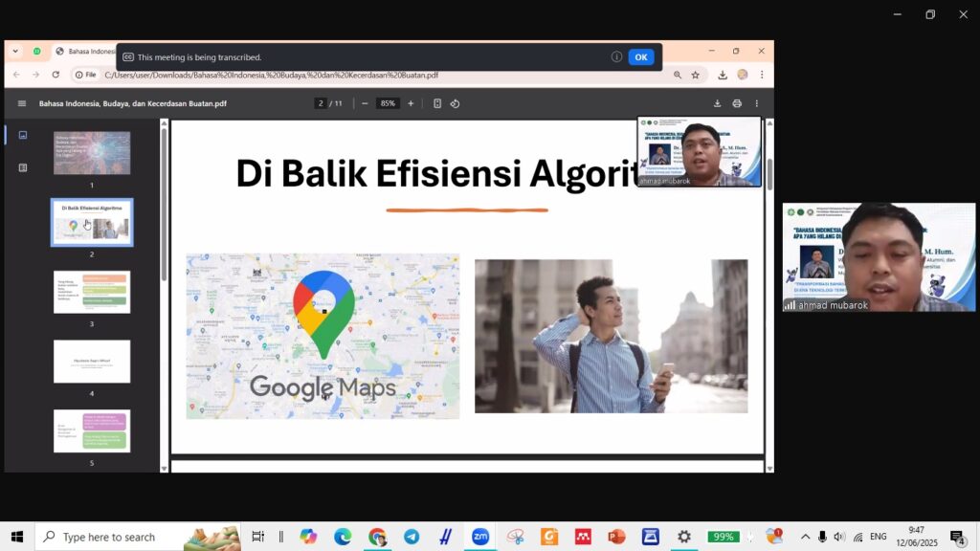Click the browser address bar URL
The height and width of the screenshot is (551, 980).
pyautogui.click(x=271, y=75)
